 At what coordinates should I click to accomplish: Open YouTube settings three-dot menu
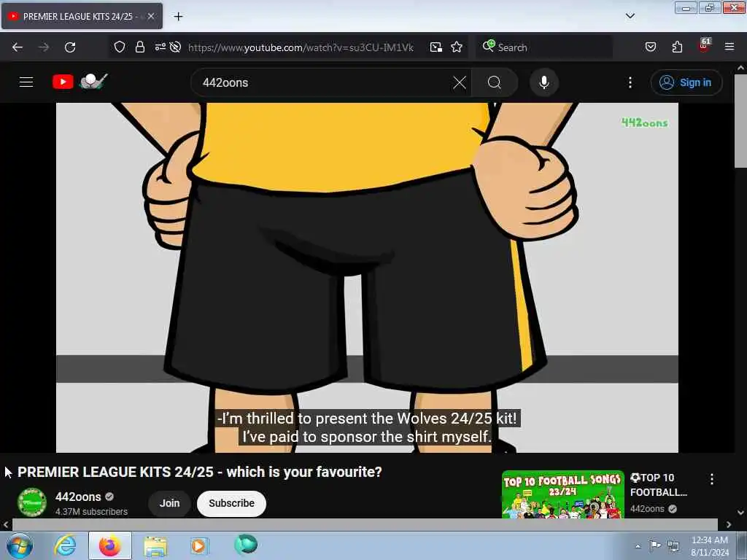coord(630,83)
